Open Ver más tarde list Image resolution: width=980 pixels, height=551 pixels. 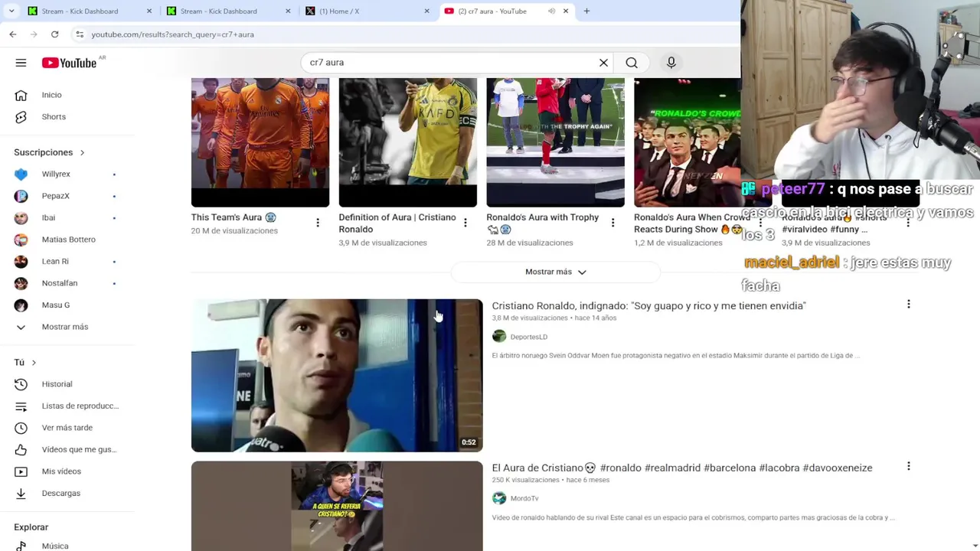coord(67,428)
